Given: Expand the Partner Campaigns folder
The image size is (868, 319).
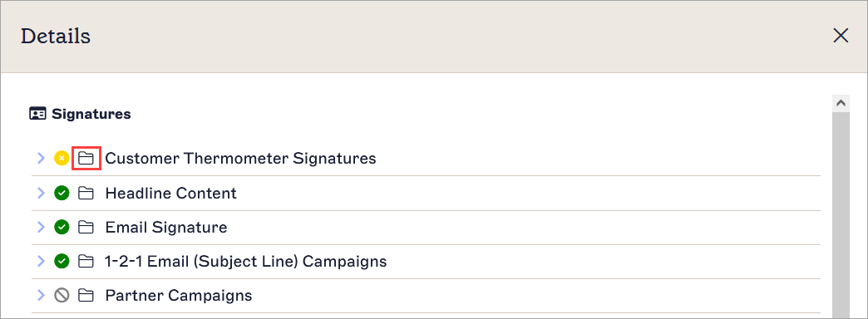Looking at the screenshot, I should [x=41, y=296].
